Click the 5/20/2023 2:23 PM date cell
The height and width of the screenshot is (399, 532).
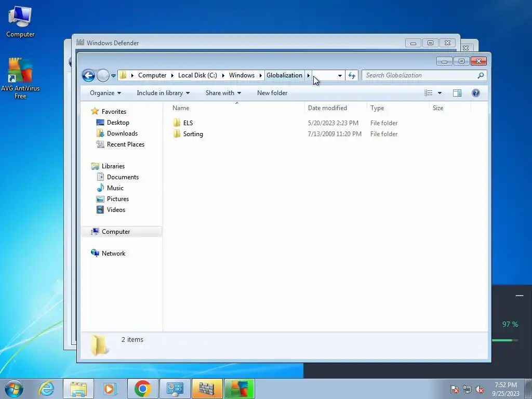pos(333,123)
